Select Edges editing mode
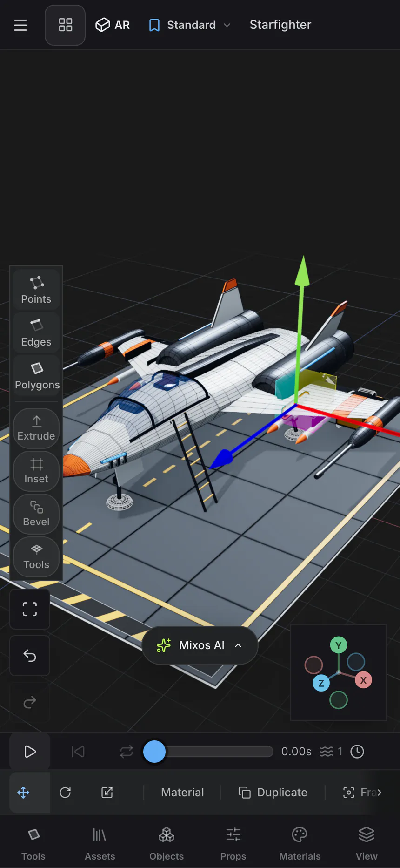Viewport: 400px width, 868px height. point(36,332)
